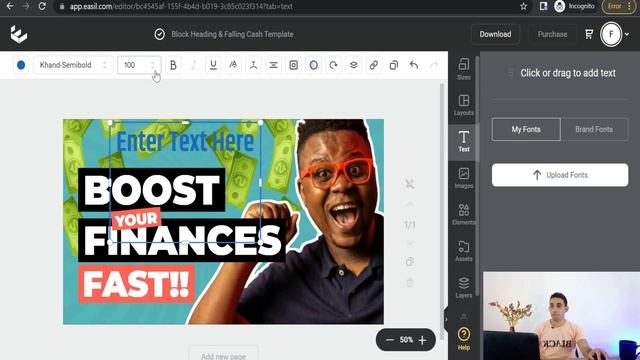Open the Sizes panel
The height and width of the screenshot is (360, 640).
464,69
